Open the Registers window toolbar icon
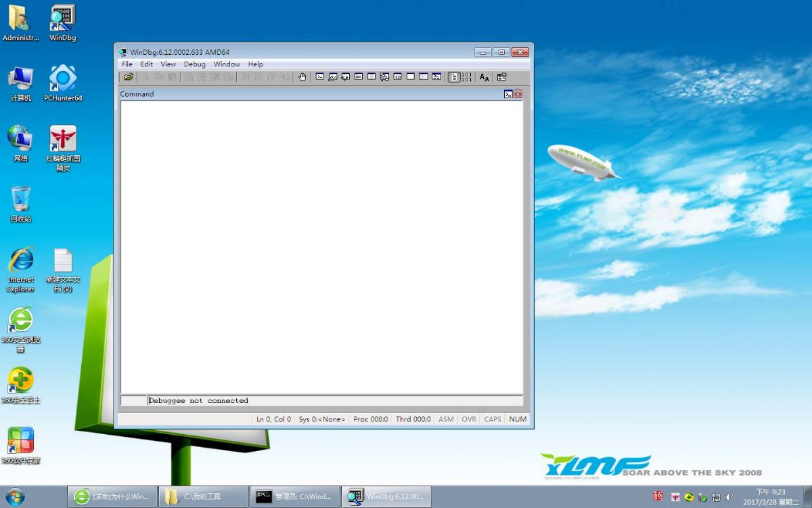Viewport: 812px width, 508px height. (x=359, y=77)
